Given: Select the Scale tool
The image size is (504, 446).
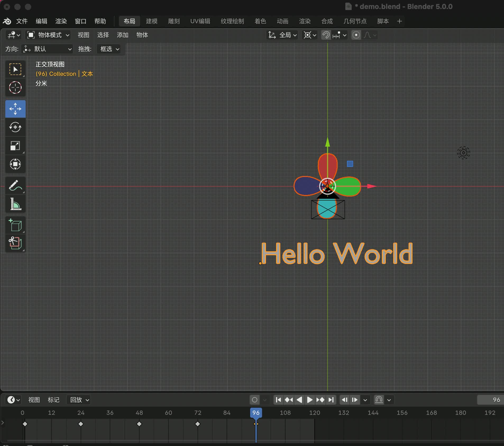Looking at the screenshot, I should click(x=15, y=146).
